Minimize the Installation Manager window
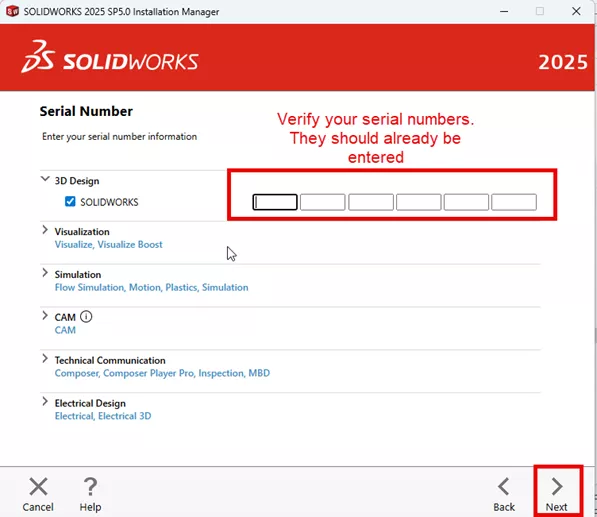The width and height of the screenshot is (597, 517). pyautogui.click(x=504, y=11)
